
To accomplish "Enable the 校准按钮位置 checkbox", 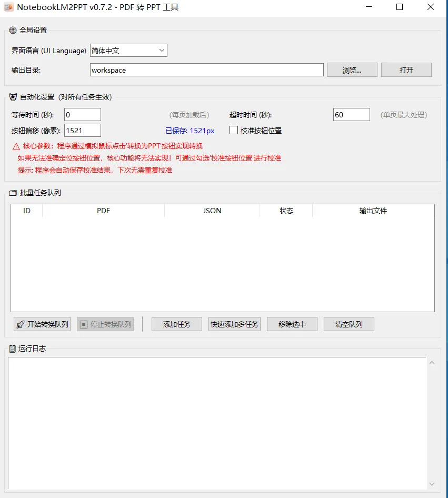I will [x=234, y=130].
